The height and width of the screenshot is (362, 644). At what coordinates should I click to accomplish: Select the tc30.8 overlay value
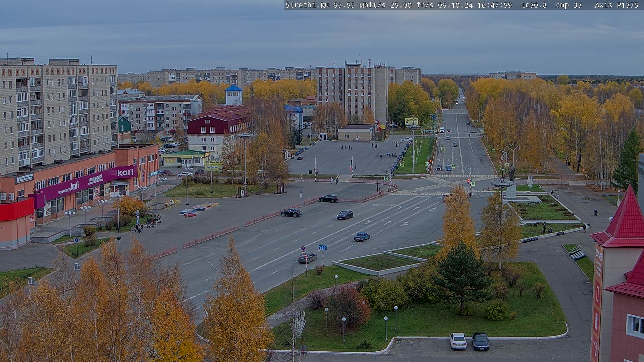(534, 5)
